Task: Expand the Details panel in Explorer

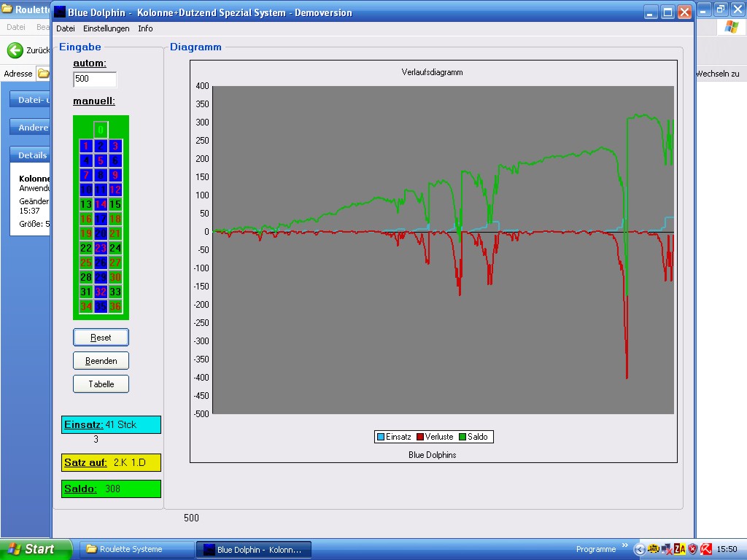Action: (x=30, y=155)
